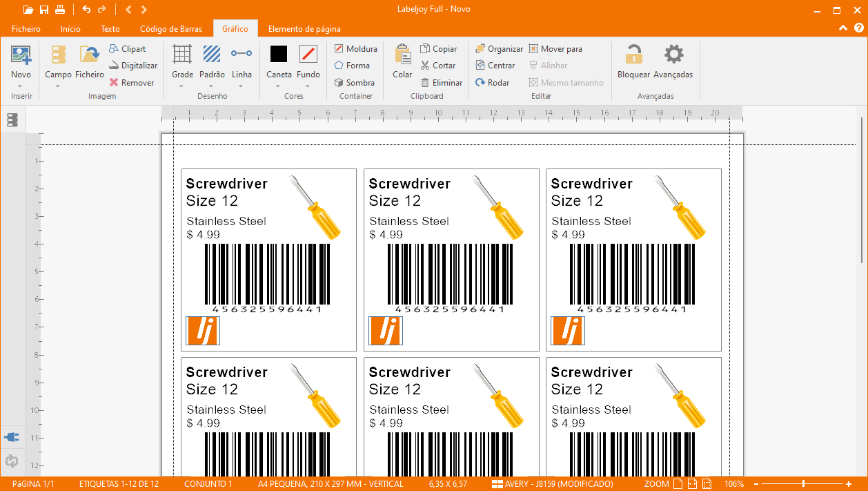Paste with the Colar button

402,63
